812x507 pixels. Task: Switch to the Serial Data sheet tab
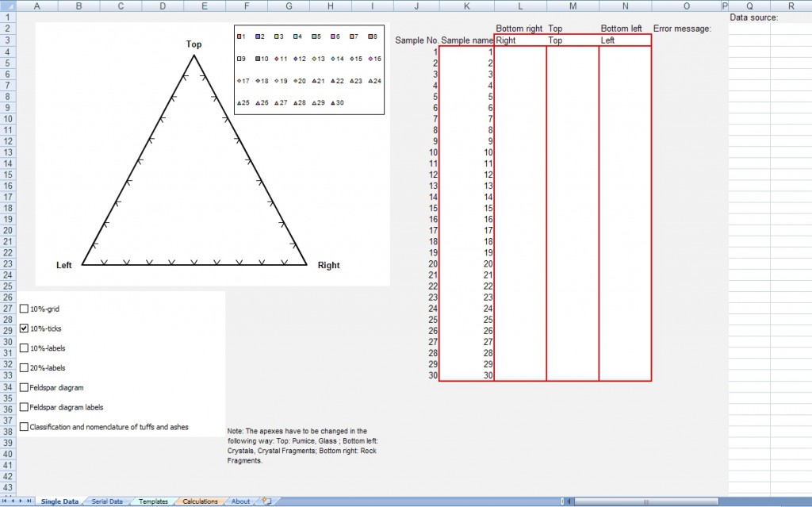pos(107,501)
